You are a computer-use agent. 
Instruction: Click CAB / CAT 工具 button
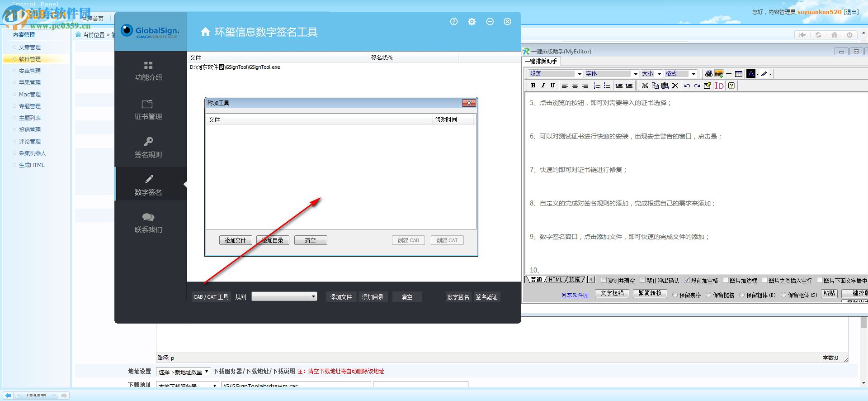[x=211, y=297]
